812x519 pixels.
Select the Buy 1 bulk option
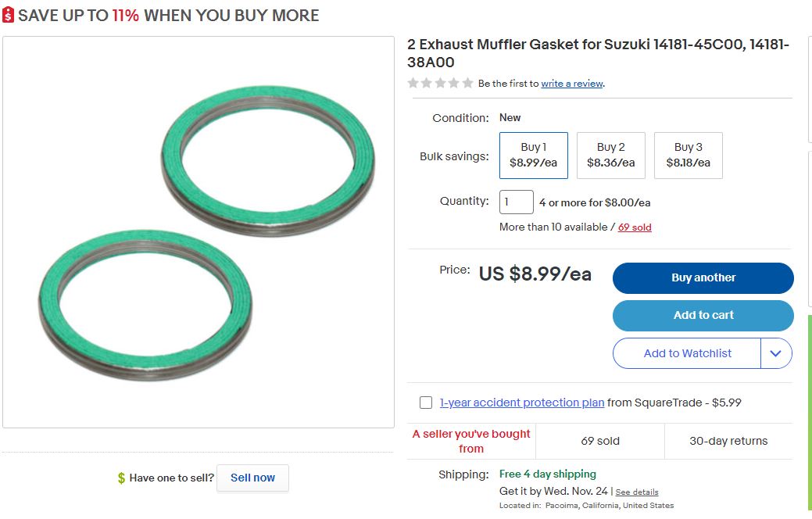tap(533, 155)
